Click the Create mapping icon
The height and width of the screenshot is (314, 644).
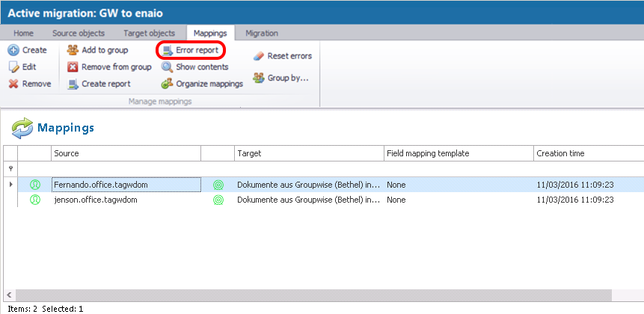click(x=13, y=50)
